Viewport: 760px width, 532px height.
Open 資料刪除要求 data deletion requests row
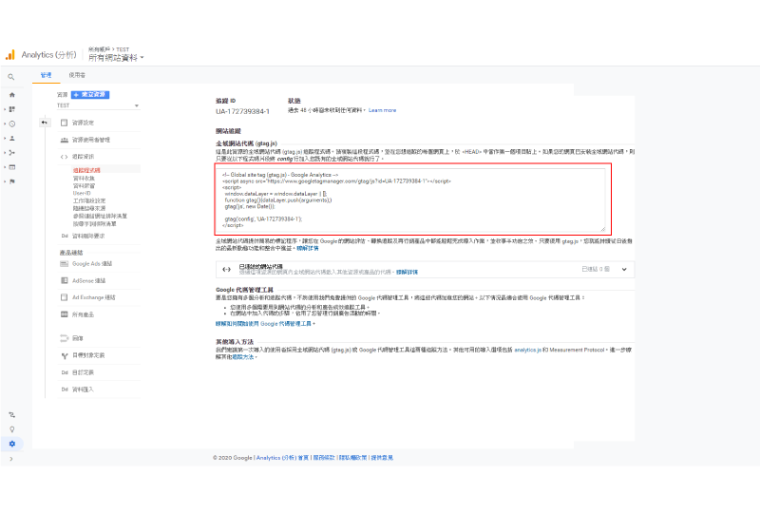(x=99, y=236)
